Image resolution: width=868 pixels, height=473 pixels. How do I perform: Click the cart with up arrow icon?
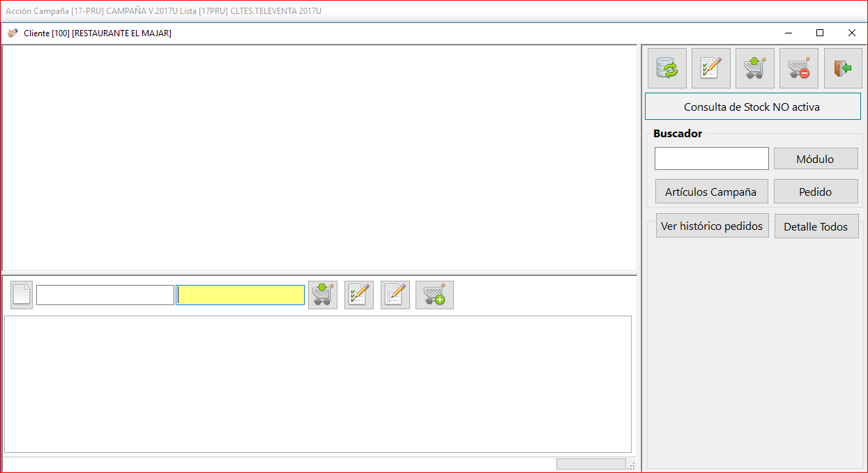pos(755,68)
